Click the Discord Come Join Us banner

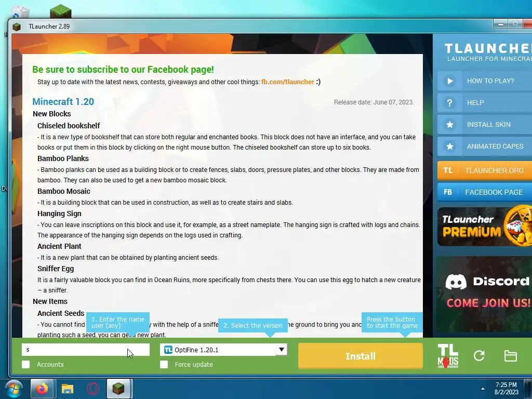click(x=485, y=294)
